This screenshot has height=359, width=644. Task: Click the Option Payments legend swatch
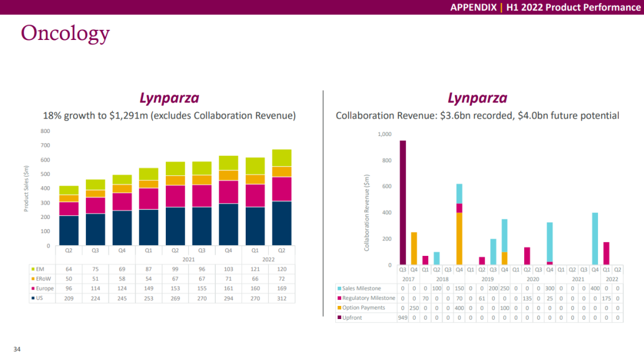tap(340, 308)
